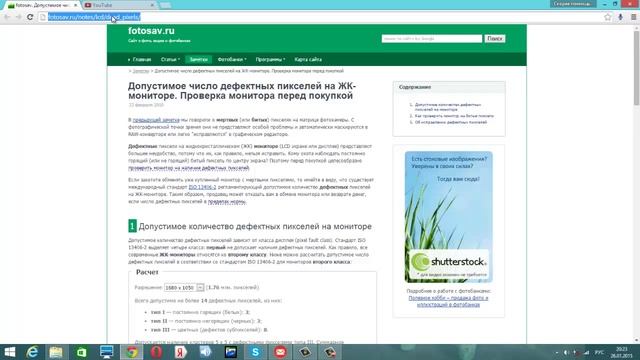640x360 pixels.
Task: Expand the Статьи navigation menu
Action: [x=170, y=60]
